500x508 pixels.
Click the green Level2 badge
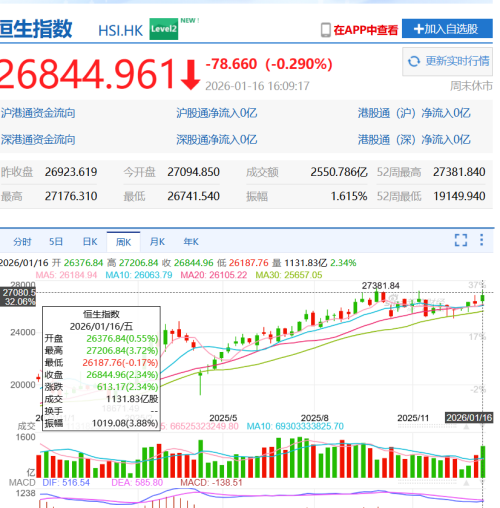pos(163,29)
